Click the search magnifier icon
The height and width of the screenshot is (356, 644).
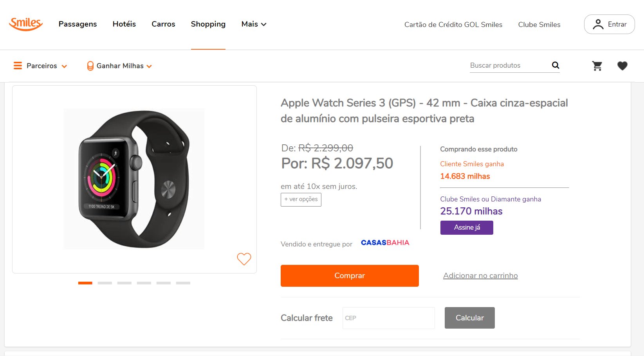[x=556, y=65]
